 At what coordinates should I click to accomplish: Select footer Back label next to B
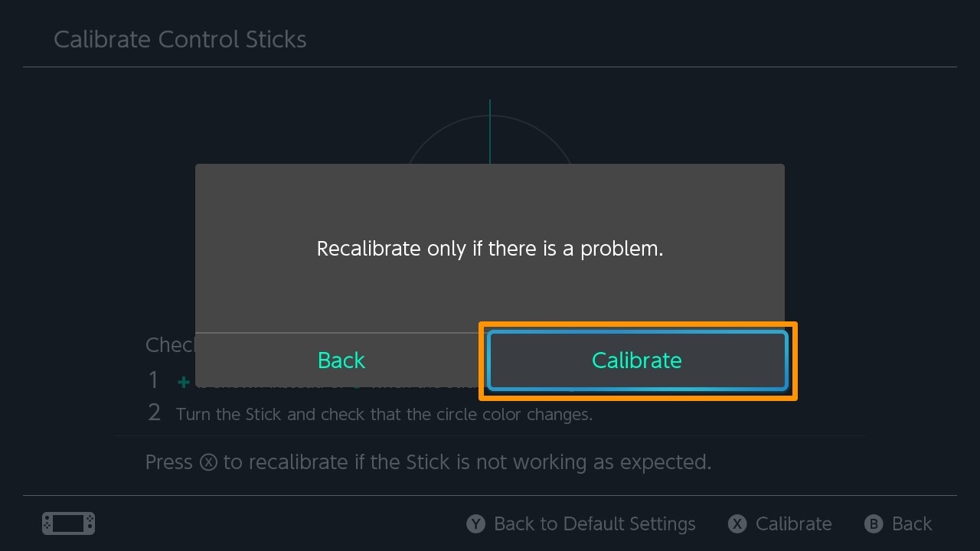point(912,524)
